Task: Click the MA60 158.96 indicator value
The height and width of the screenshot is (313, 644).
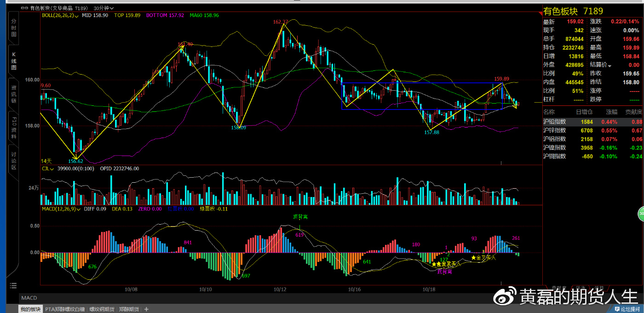Action: pos(204,15)
